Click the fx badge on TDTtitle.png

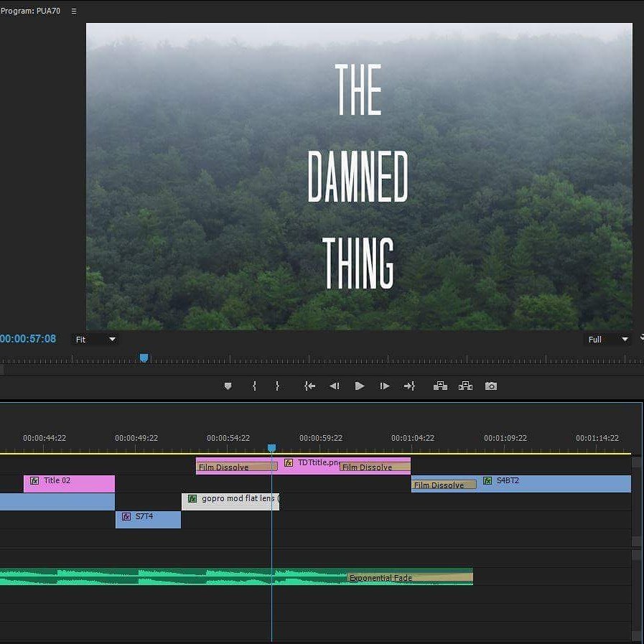tap(289, 462)
